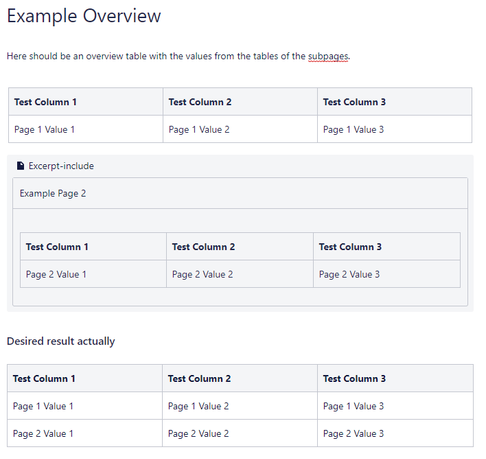Click 'Page 1 Value 3' cell in the top table
This screenshot has width=486, height=459.
click(x=395, y=129)
